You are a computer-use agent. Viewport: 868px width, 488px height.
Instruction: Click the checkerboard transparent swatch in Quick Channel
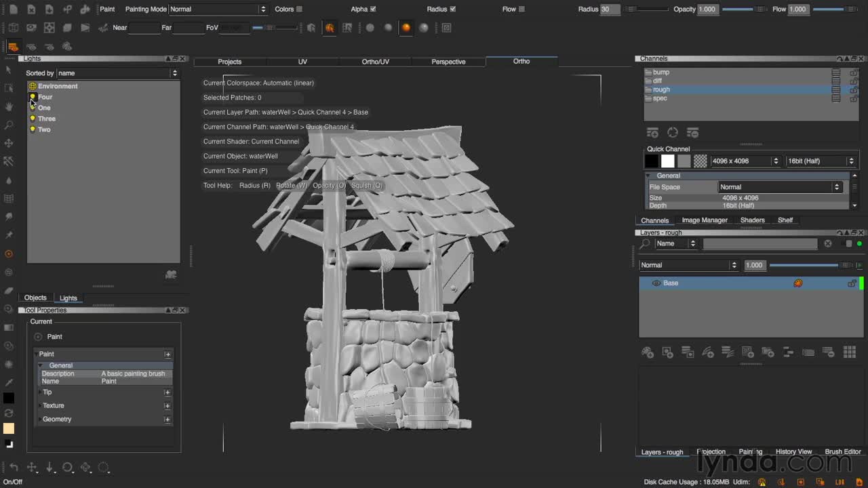tap(701, 161)
